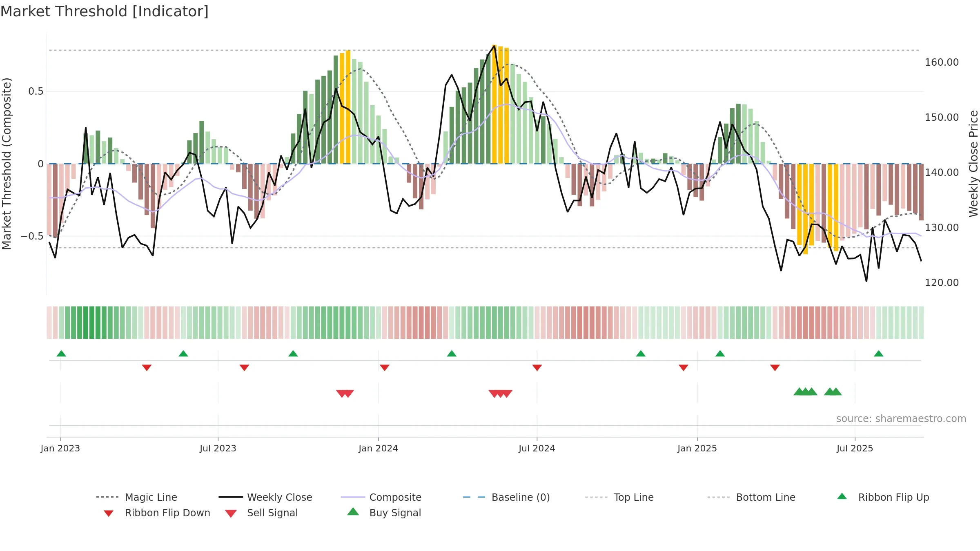Click the Weekly Close Price axis title
Screen dimensions: 980x551
[x=973, y=163]
